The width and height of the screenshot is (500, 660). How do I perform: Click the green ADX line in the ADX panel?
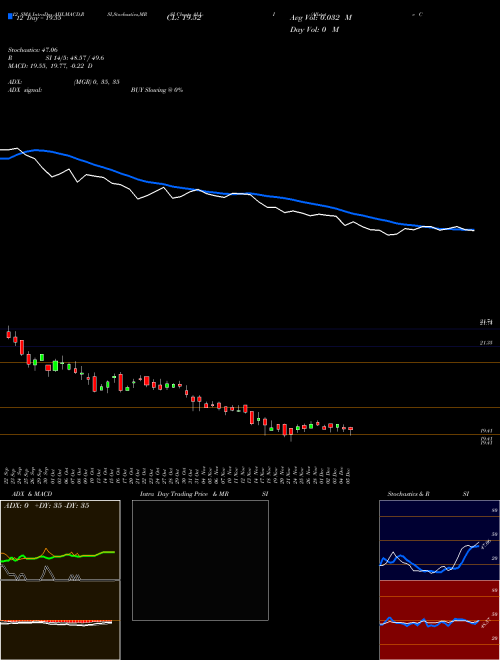[58, 556]
